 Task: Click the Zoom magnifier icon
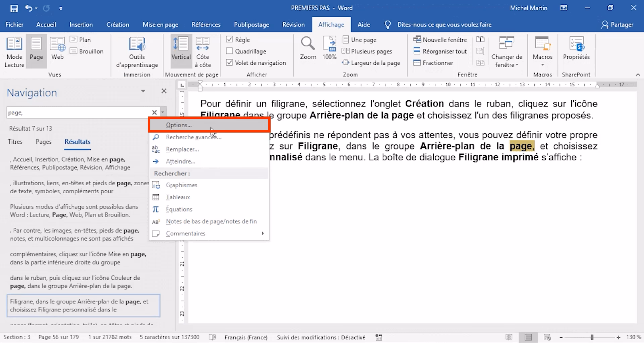308,48
